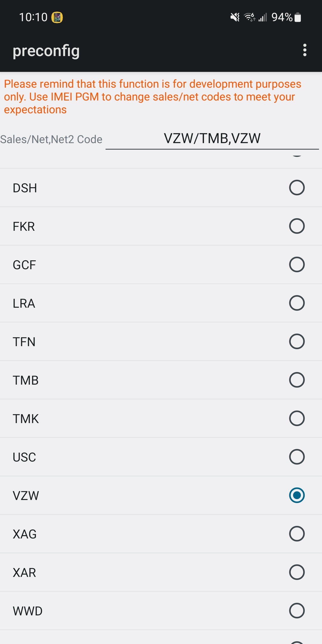Focus the Sales/Net,Net2 Code text field
The image size is (322, 644).
click(212, 139)
